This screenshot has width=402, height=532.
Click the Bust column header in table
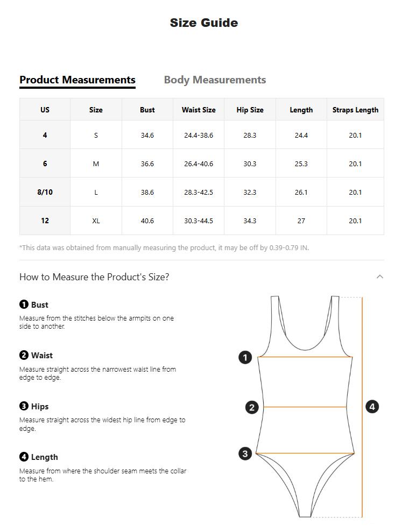click(147, 110)
